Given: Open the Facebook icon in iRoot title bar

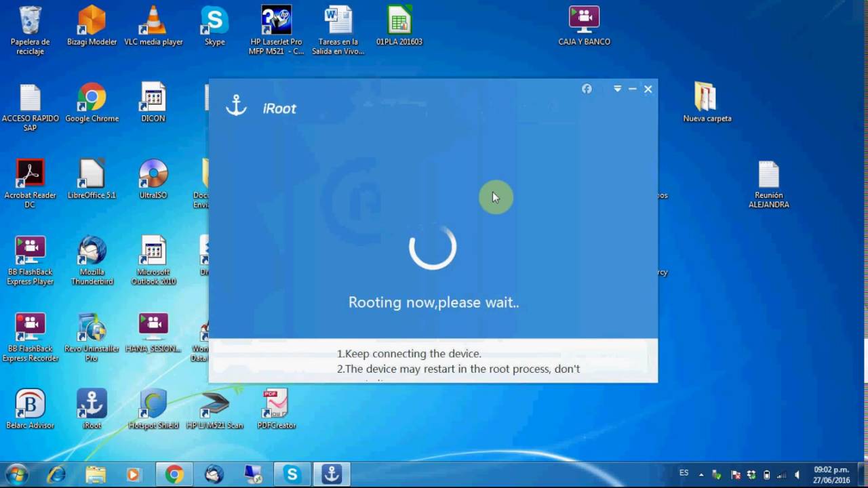Looking at the screenshot, I should 587,89.
